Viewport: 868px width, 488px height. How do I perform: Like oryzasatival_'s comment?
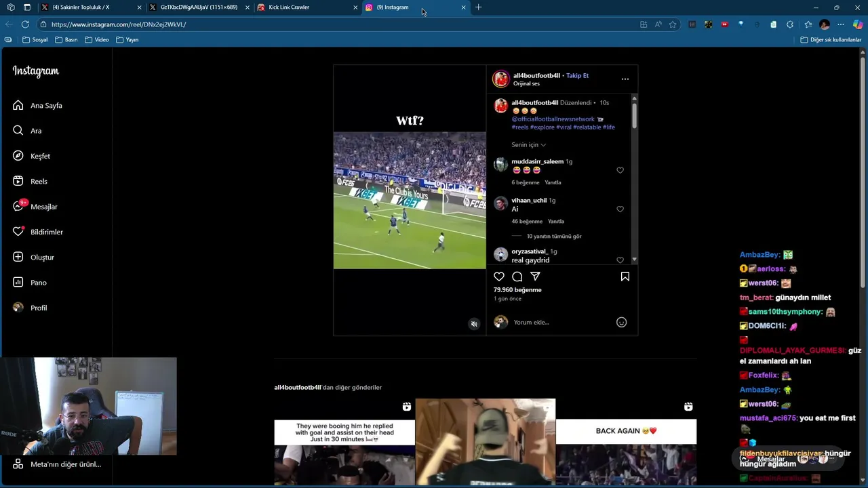click(x=620, y=260)
